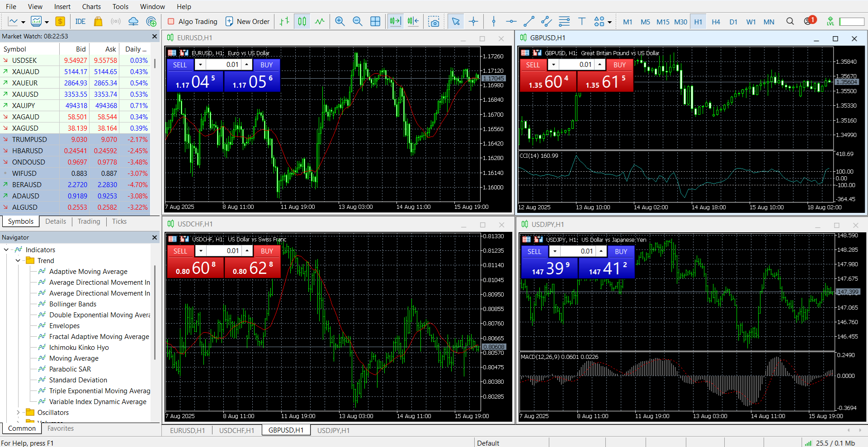Viewport: 868px width, 447px height.
Task: Select XAUUSD row in Market Watch
Action: tap(75, 94)
